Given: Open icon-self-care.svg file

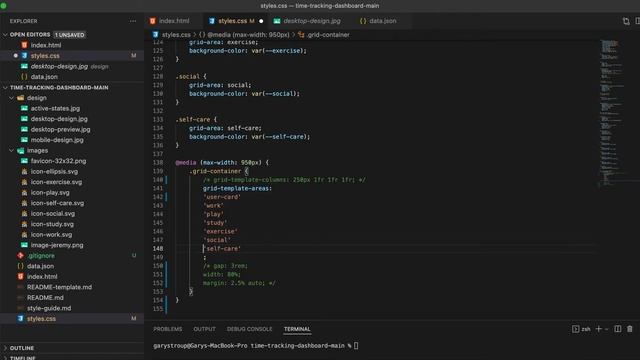Looking at the screenshot, I should [x=57, y=203].
